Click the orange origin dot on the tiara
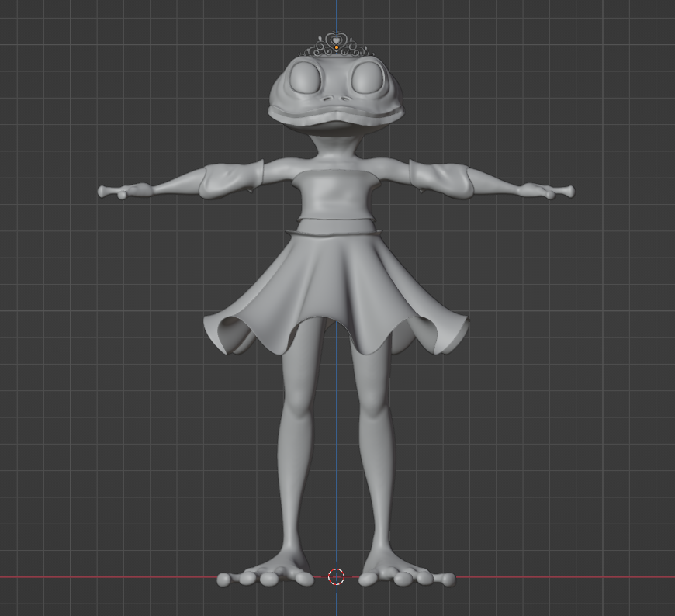The width and height of the screenshot is (675, 616). 336,47
